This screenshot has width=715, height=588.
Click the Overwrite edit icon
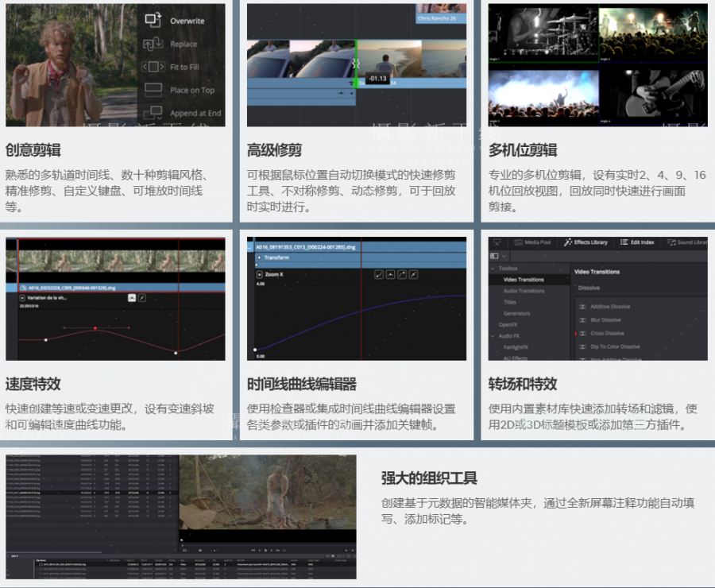tap(153, 20)
